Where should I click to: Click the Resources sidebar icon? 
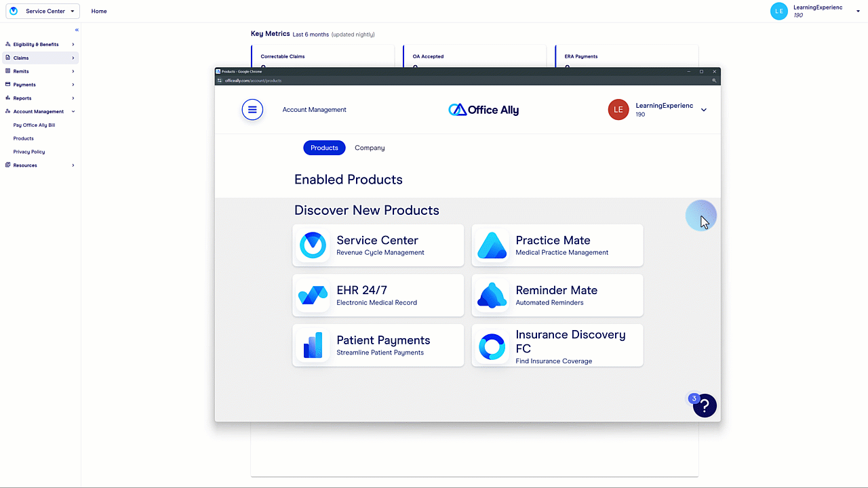click(7, 165)
